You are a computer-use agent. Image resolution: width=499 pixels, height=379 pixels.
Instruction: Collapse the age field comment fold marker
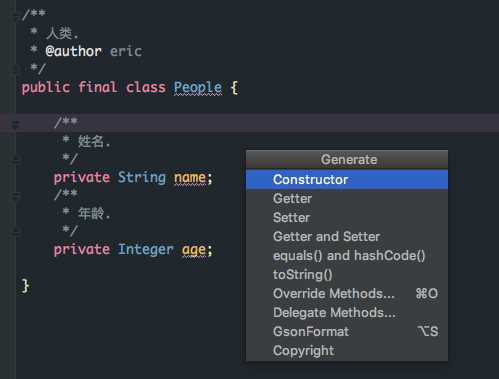(15, 197)
